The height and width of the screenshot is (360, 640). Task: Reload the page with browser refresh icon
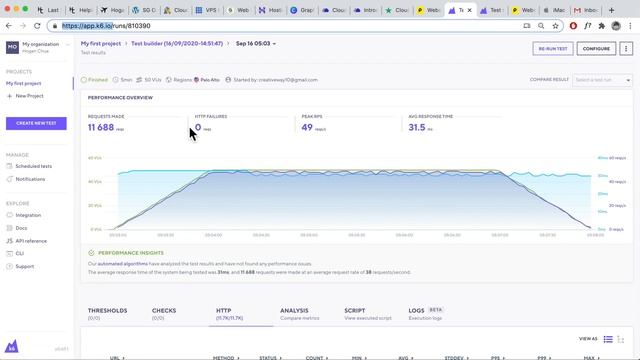point(37,26)
